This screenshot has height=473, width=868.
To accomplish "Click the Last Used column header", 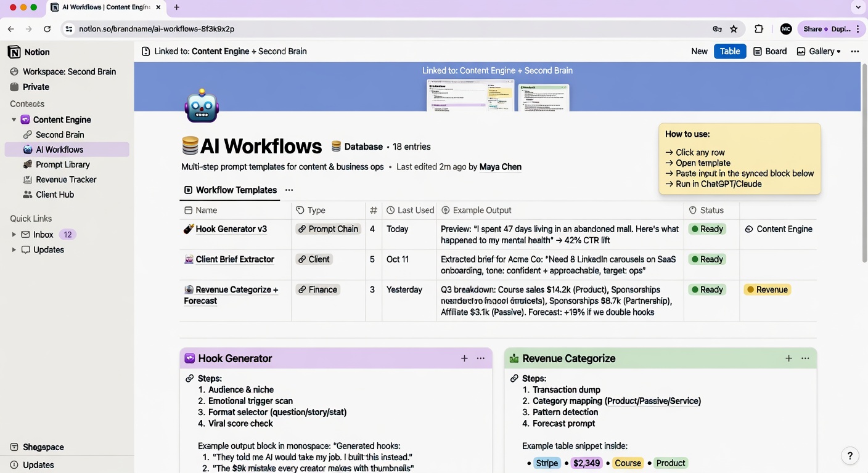I will pos(410,211).
